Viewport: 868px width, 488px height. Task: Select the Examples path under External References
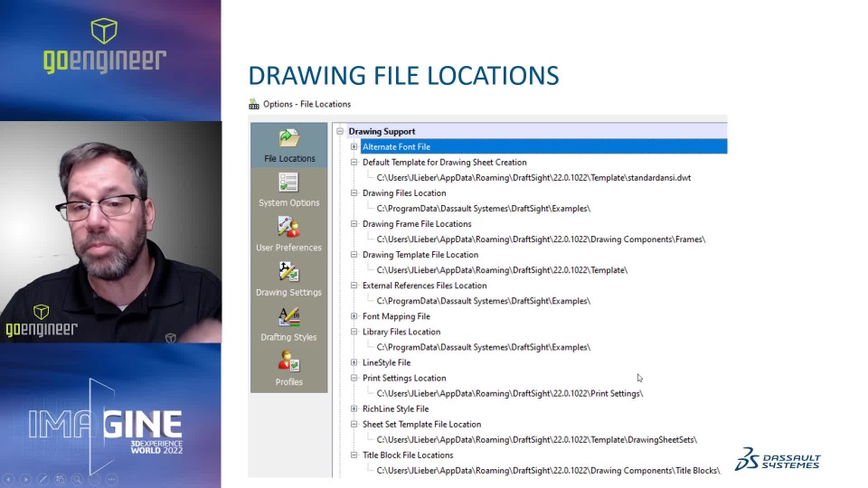(483, 301)
